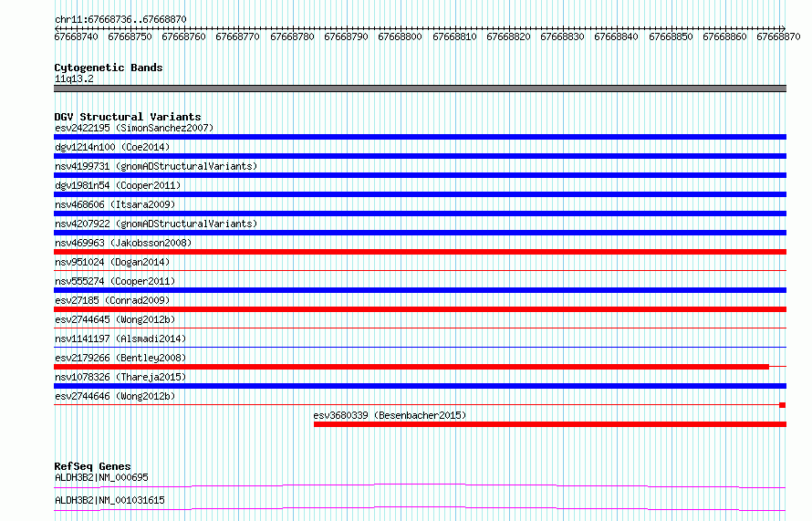The height and width of the screenshot is (521, 812).
Task: Click esv2744645 (Wong2012b) variant label
Action: tap(115, 319)
